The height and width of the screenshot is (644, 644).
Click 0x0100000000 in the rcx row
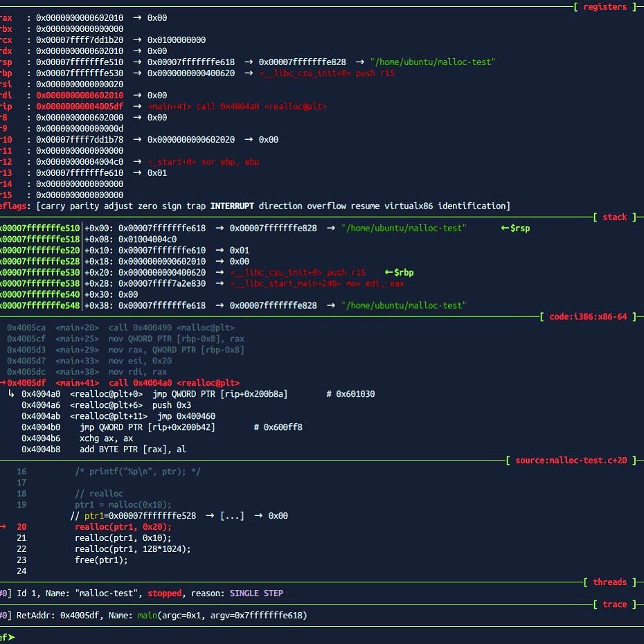click(177, 40)
